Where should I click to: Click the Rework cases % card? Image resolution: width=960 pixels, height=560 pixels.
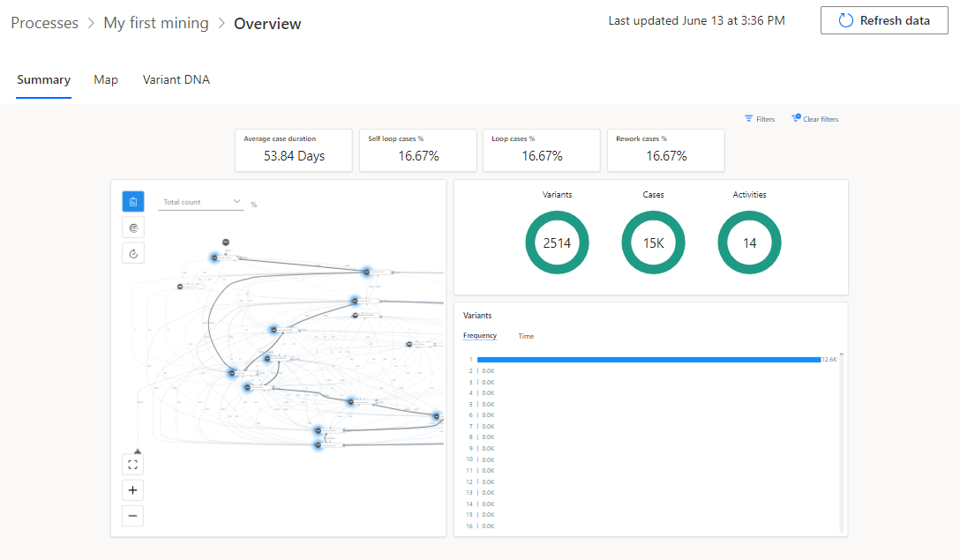(666, 150)
